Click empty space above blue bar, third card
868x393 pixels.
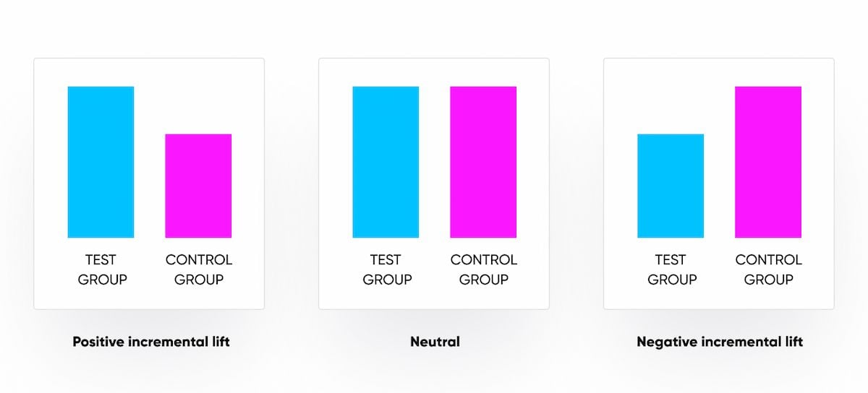[x=671, y=108]
